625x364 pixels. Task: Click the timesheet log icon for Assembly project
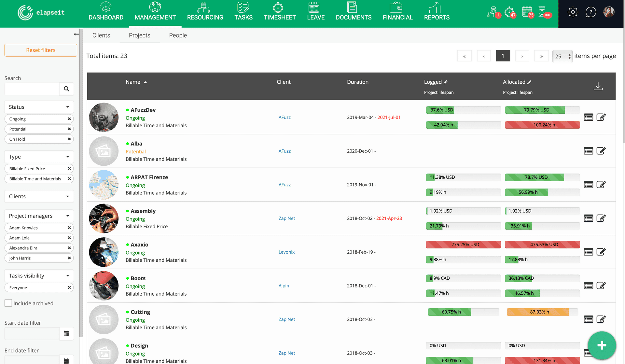pos(588,218)
